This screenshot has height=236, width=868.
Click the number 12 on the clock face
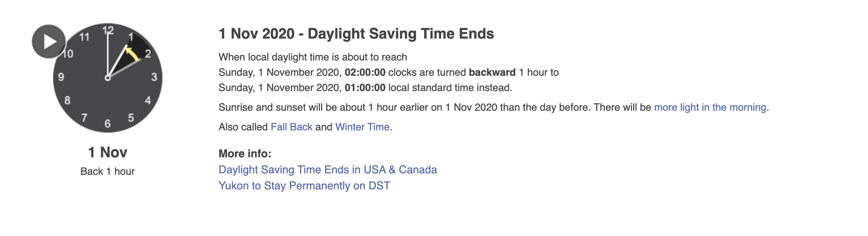click(x=108, y=31)
